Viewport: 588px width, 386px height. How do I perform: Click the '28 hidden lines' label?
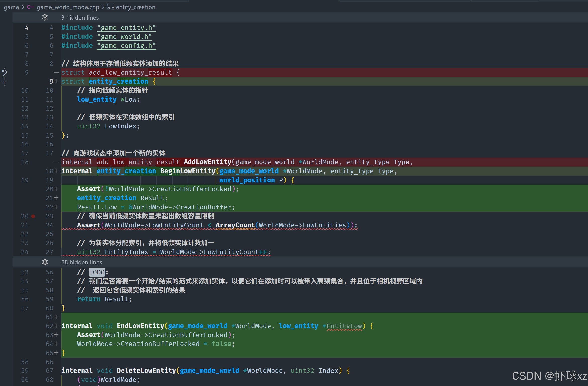[82, 262]
